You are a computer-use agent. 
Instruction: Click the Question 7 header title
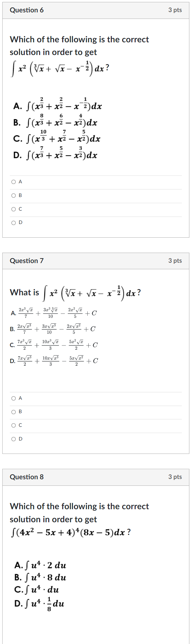coord(27,261)
